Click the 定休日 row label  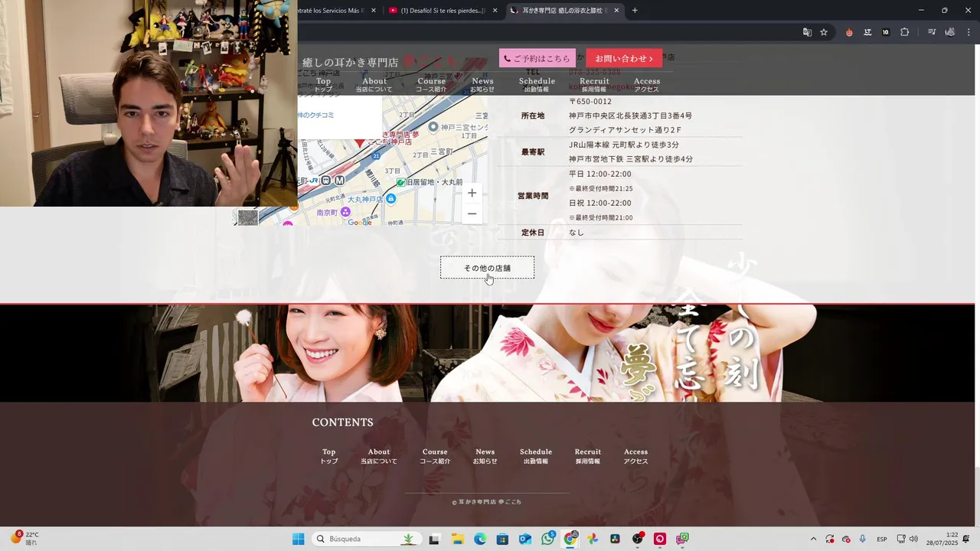click(532, 232)
